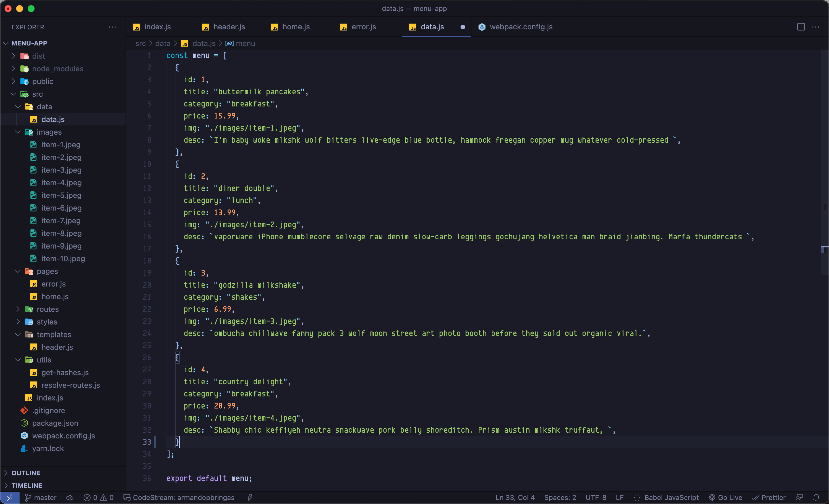Click the menu symbol in breadcrumbs

(x=240, y=43)
